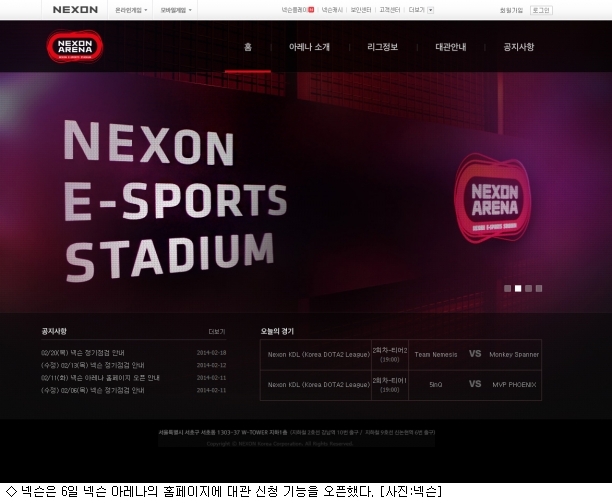Image resolution: width=612 pixels, height=503 pixels.
Task: Open the 공지사항 menu in the header
Action: pyautogui.click(x=519, y=47)
